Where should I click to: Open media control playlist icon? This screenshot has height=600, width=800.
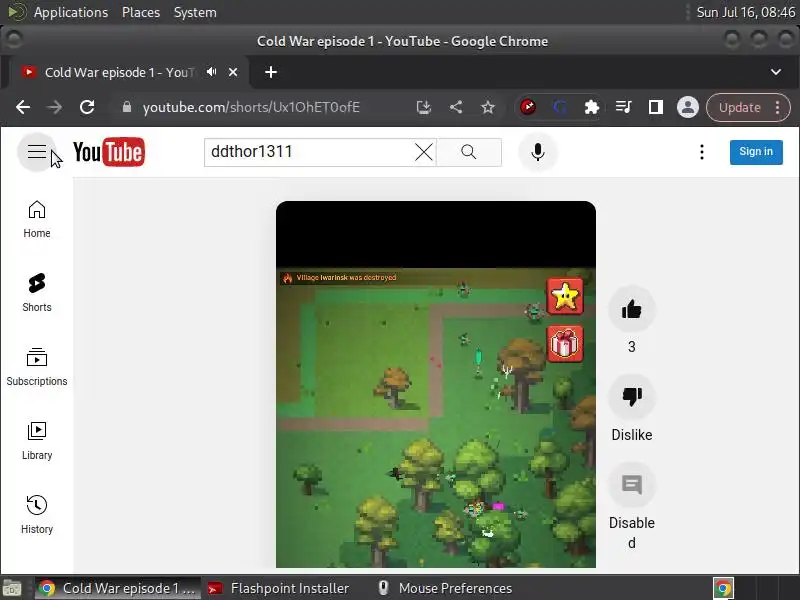click(x=623, y=107)
